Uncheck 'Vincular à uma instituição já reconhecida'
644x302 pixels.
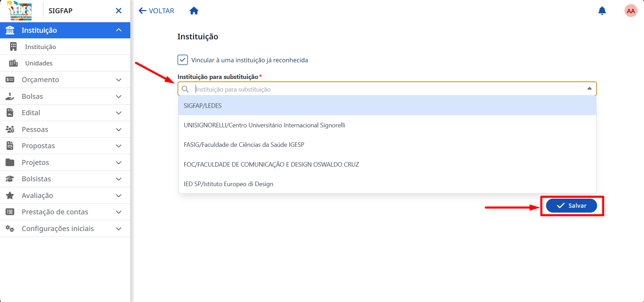click(183, 60)
